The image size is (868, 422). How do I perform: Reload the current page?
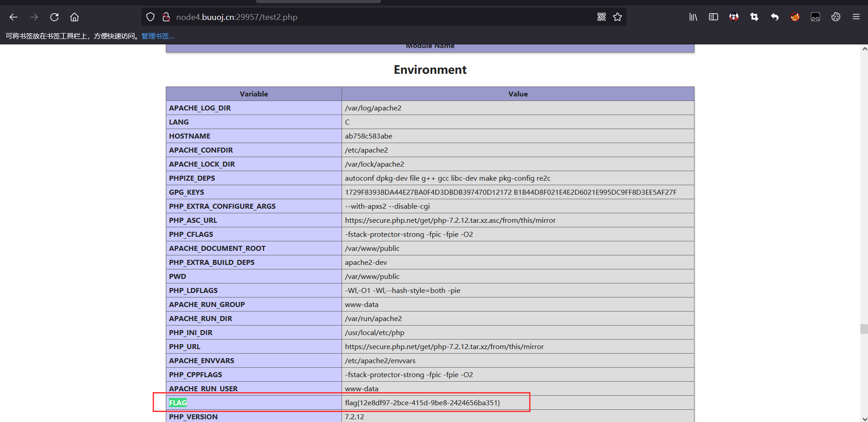[54, 17]
